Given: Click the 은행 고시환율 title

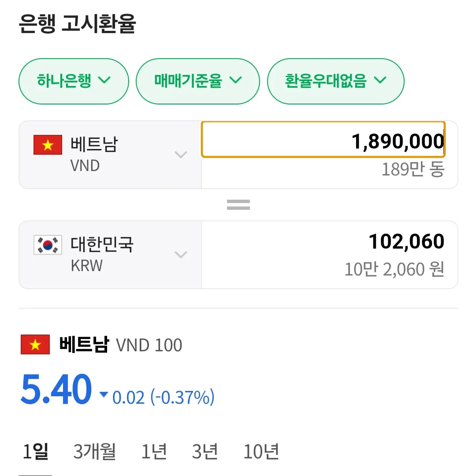Looking at the screenshot, I should tap(77, 23).
